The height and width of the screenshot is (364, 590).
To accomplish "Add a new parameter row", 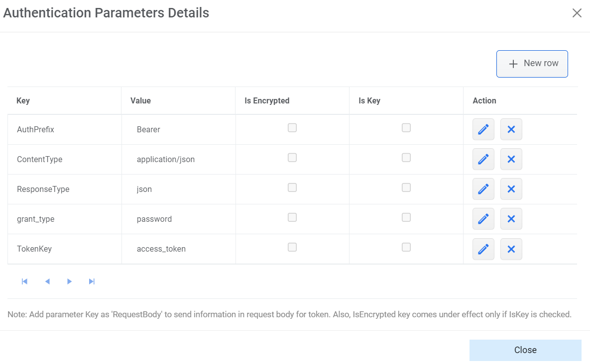I will point(532,64).
